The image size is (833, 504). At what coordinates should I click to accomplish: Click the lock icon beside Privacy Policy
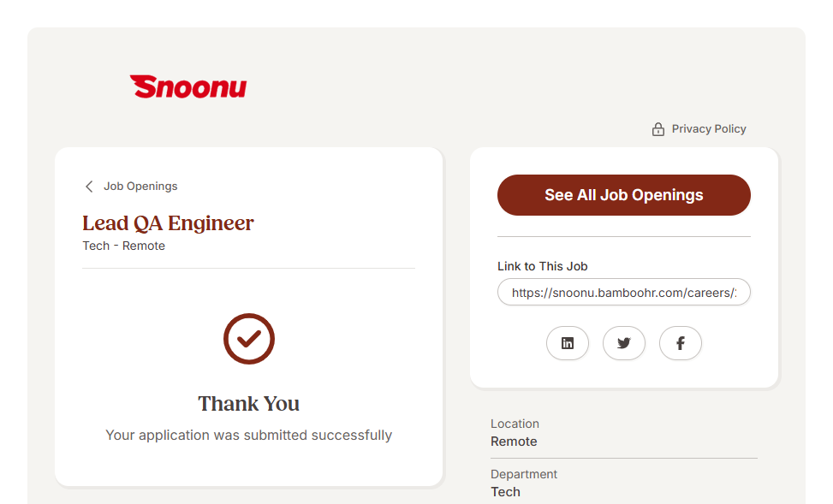point(658,129)
